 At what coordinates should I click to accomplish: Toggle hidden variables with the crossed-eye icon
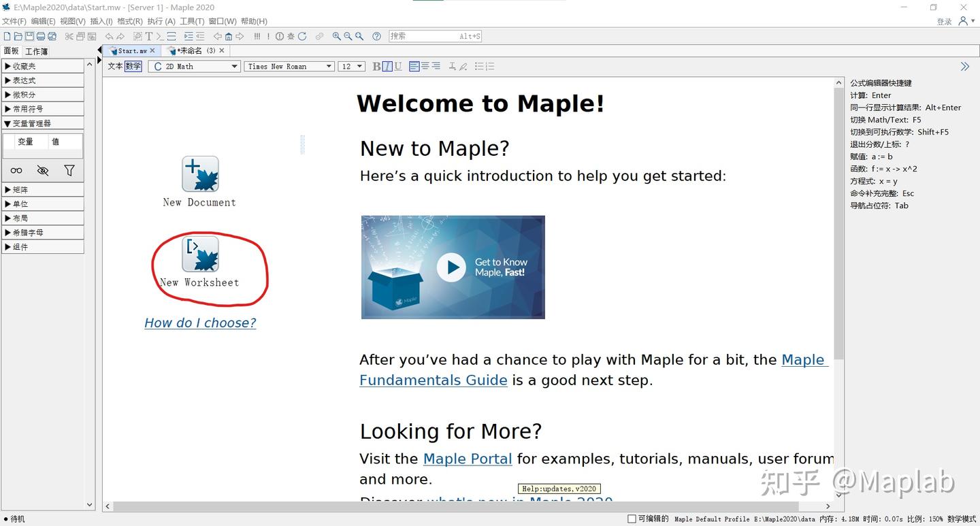43,170
